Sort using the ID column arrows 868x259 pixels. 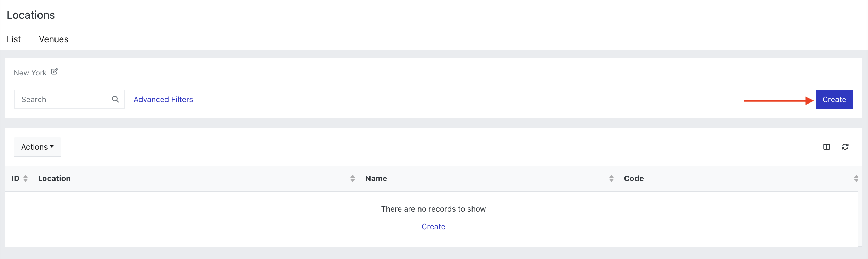pyautogui.click(x=25, y=178)
